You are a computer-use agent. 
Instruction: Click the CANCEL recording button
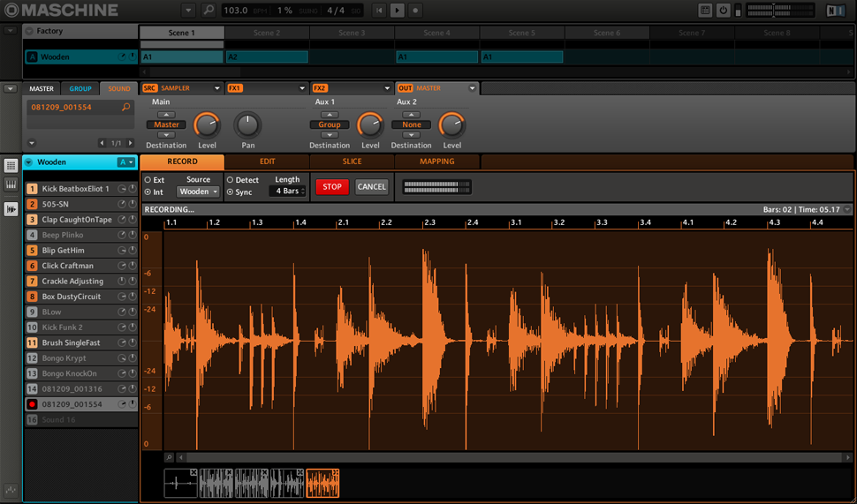point(371,187)
